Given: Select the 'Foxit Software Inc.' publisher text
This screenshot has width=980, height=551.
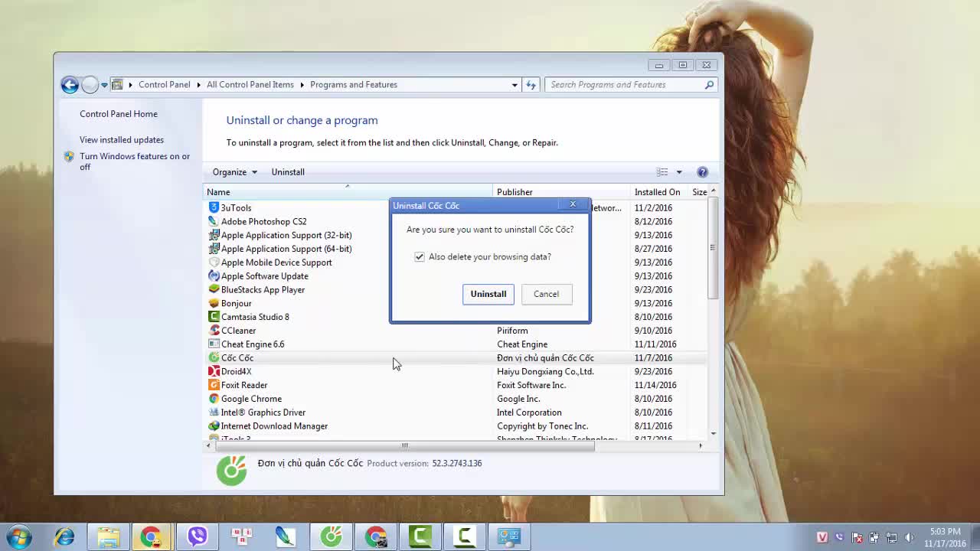Looking at the screenshot, I should click(x=531, y=385).
